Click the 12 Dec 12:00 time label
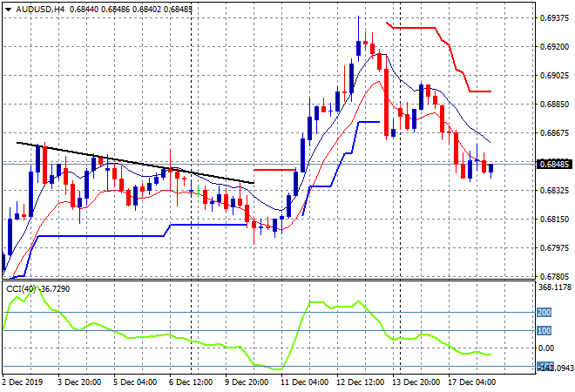Viewport: 575px width, 392px height. tap(360, 382)
